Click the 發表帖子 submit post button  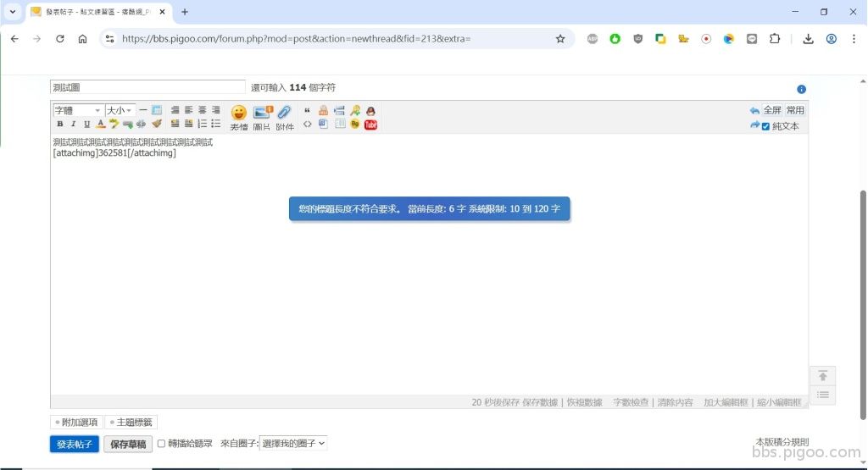75,444
